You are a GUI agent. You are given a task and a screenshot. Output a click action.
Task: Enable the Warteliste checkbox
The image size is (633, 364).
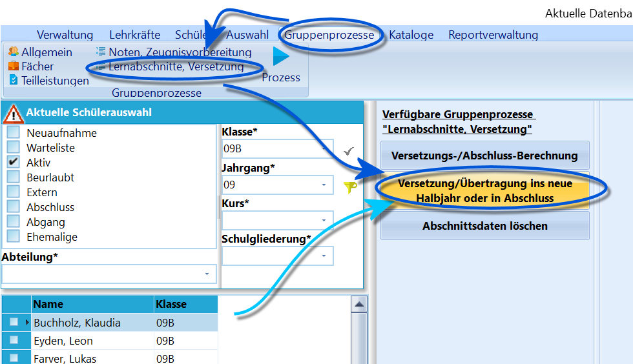[14, 147]
